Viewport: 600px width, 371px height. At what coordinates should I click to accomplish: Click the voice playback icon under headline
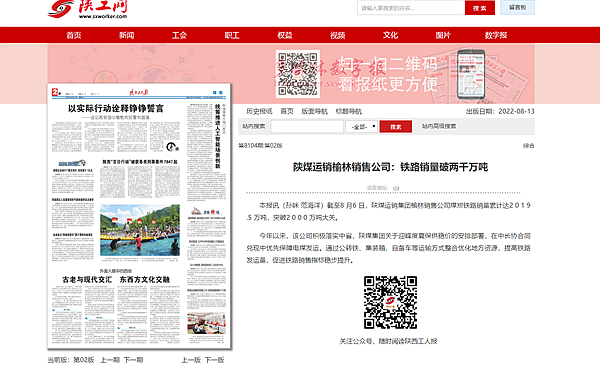coord(396,188)
